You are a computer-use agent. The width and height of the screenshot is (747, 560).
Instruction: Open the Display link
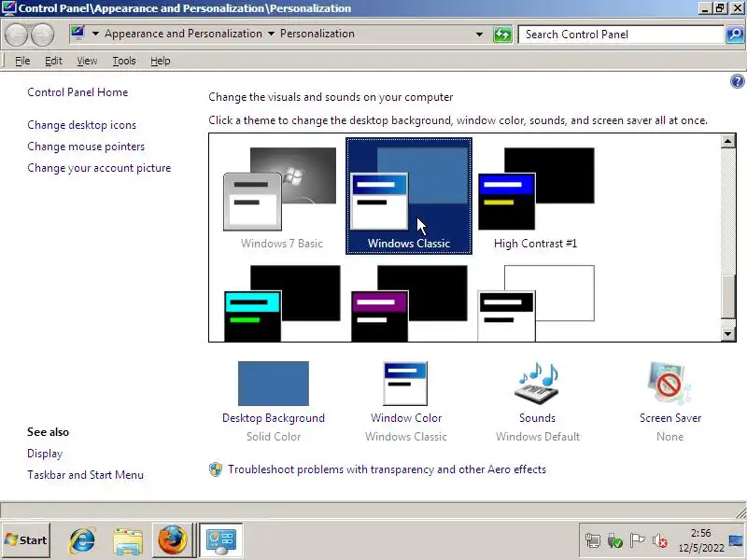pyautogui.click(x=45, y=454)
